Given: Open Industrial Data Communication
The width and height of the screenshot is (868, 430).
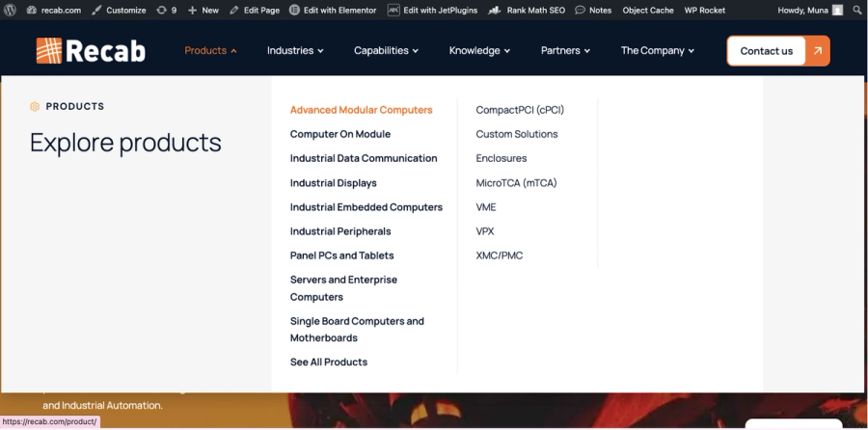Looking at the screenshot, I should [364, 158].
